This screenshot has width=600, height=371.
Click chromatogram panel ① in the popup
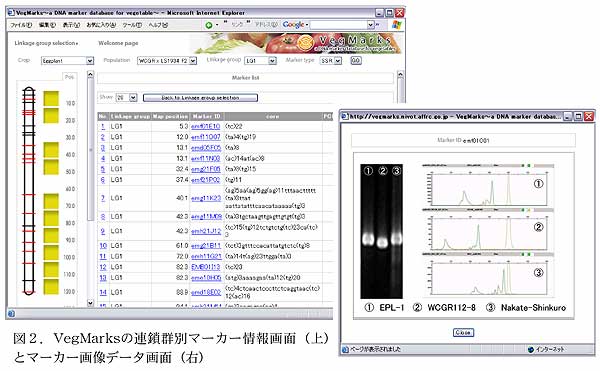(488, 186)
